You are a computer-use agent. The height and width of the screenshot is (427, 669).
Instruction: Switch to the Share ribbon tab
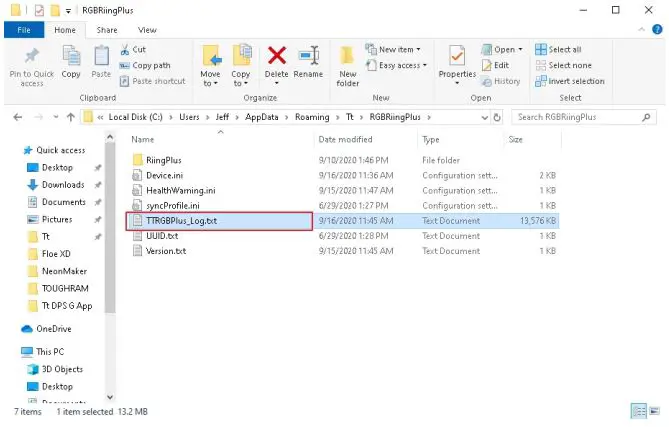point(107,30)
